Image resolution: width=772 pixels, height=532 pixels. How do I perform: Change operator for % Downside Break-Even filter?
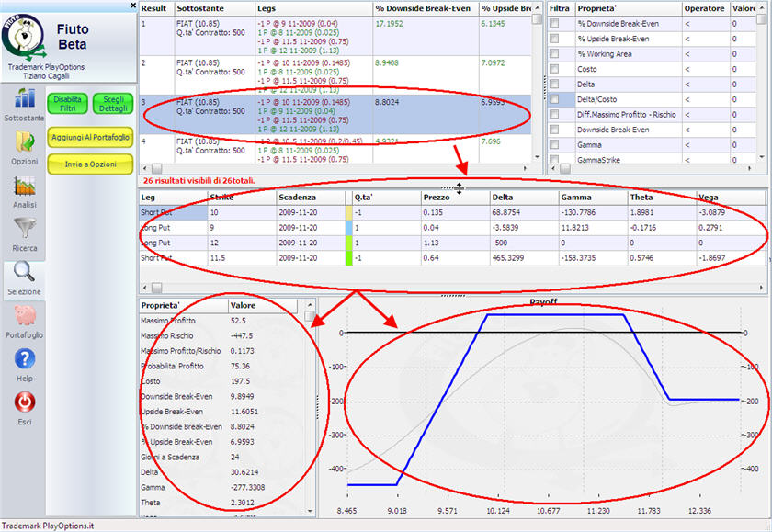[x=704, y=23]
